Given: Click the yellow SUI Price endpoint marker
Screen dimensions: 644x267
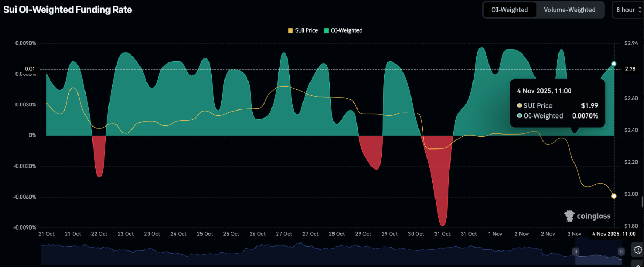Looking at the screenshot, I should click(x=614, y=196).
